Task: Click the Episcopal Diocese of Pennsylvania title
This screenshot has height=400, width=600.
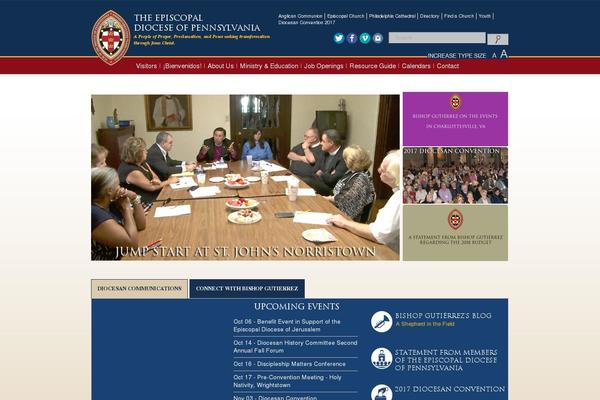Action: point(197,23)
